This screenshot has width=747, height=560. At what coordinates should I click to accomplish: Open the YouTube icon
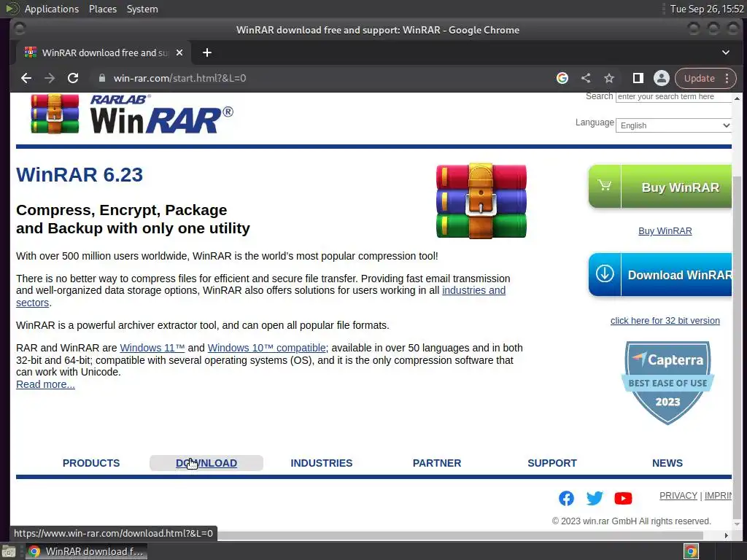(623, 498)
